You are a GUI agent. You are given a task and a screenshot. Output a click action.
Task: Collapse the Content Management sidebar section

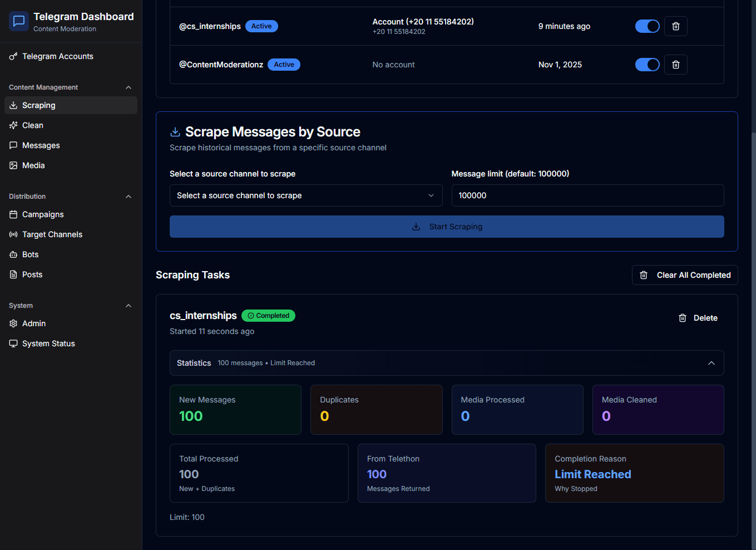(129, 87)
